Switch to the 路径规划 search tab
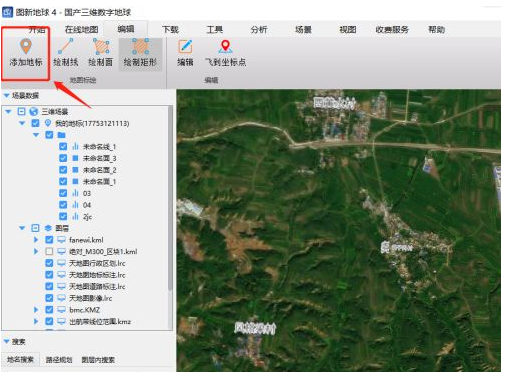 tap(59, 360)
